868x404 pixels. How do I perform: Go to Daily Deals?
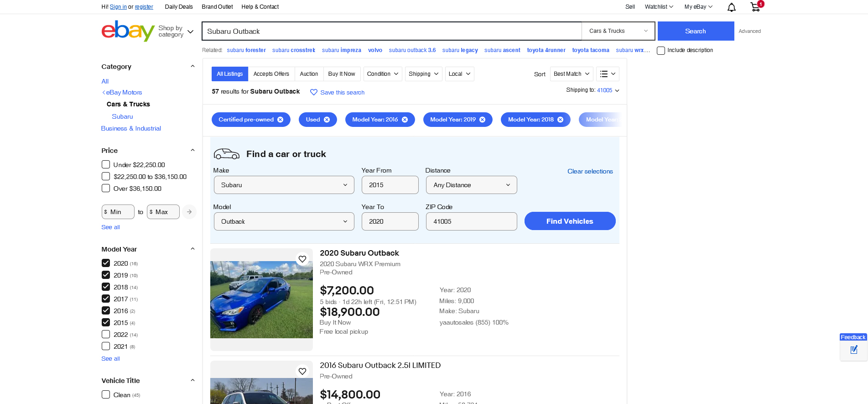[x=179, y=7]
